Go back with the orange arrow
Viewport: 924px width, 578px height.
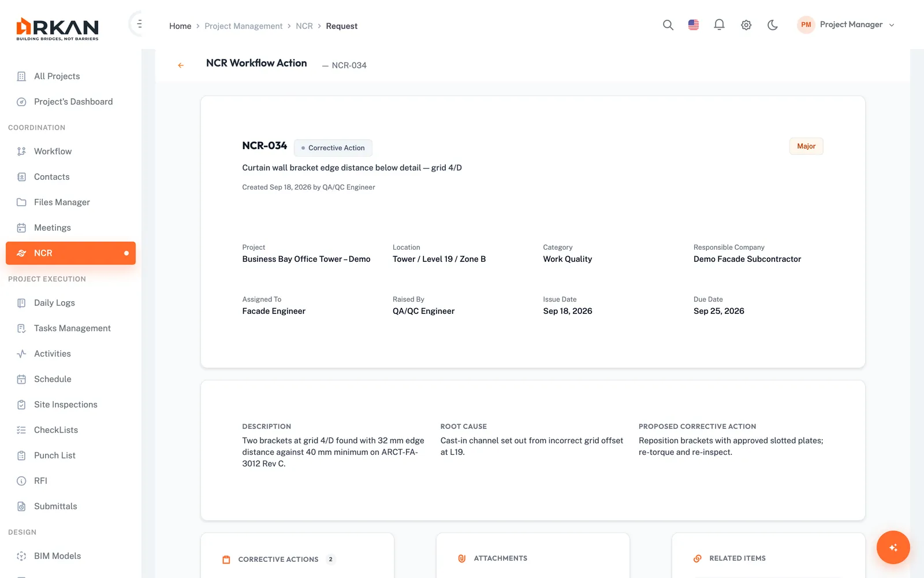pyautogui.click(x=181, y=65)
